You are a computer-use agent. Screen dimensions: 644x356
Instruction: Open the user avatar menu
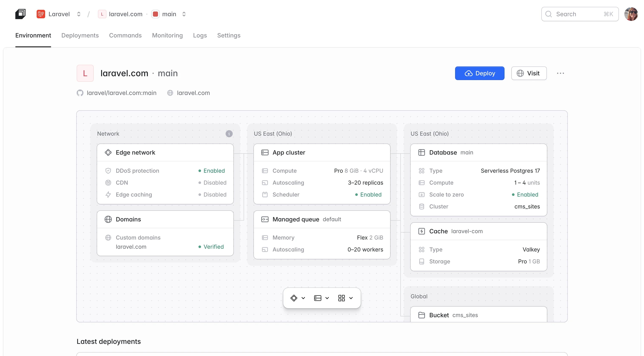631,14
